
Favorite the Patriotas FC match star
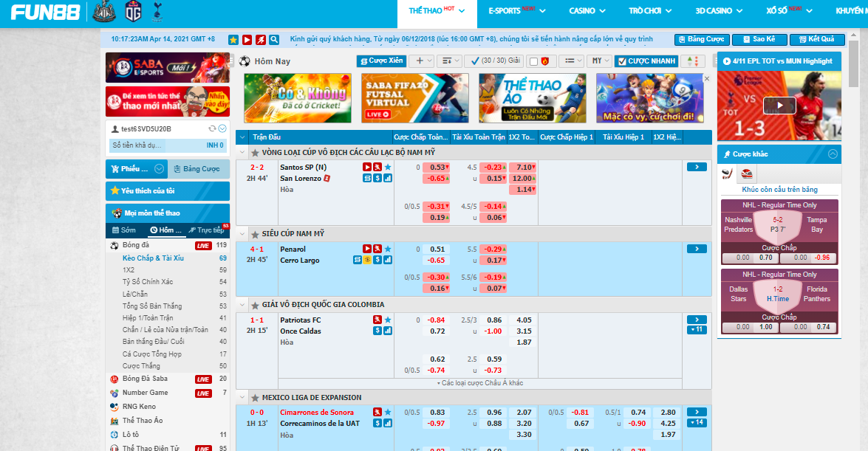(x=388, y=320)
